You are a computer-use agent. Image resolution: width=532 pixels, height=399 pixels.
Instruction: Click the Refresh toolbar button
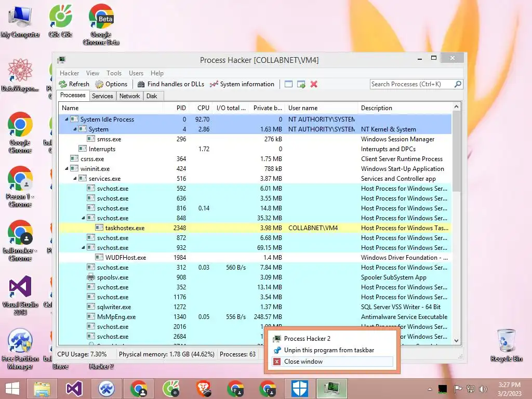tap(74, 84)
